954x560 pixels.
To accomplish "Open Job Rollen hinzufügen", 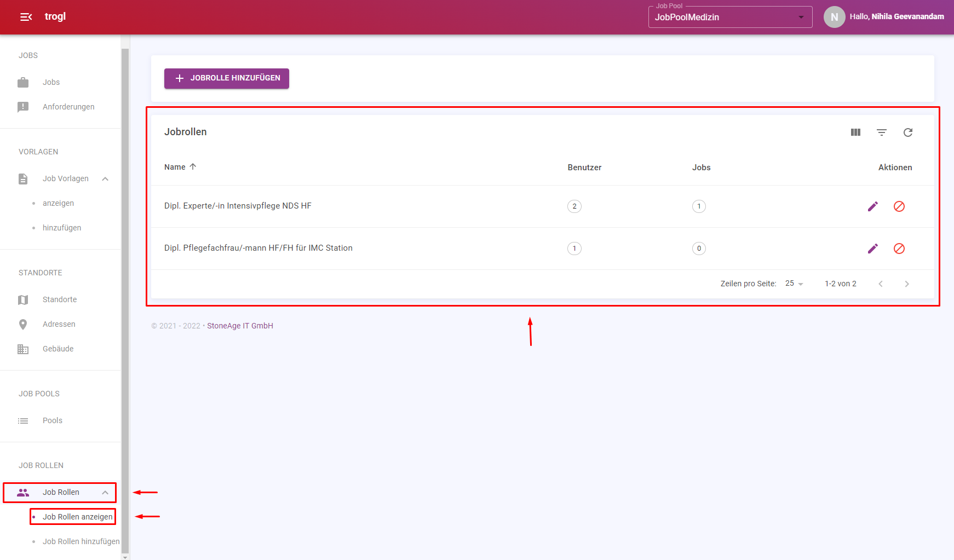I will click(x=81, y=541).
